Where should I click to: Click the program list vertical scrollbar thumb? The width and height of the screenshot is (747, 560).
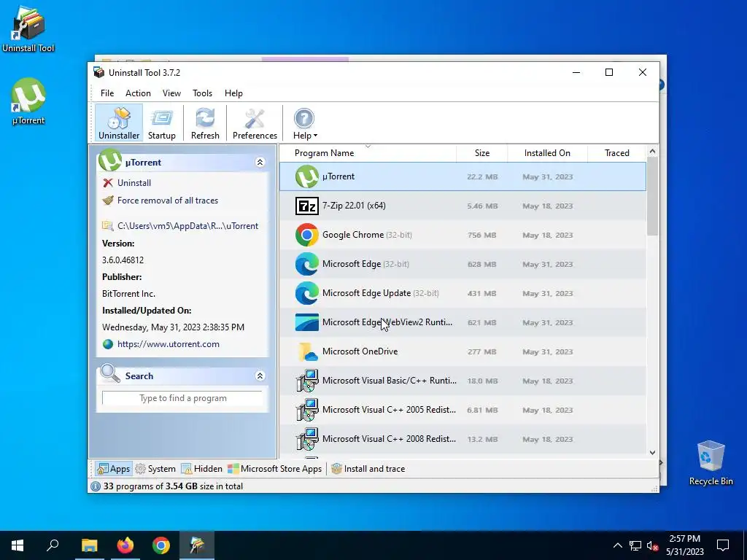(x=653, y=196)
